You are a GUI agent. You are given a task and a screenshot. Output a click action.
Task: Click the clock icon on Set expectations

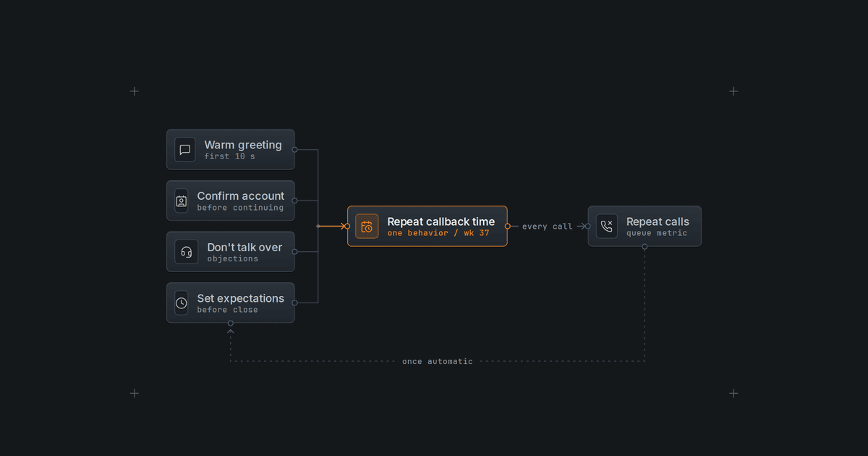(182, 303)
